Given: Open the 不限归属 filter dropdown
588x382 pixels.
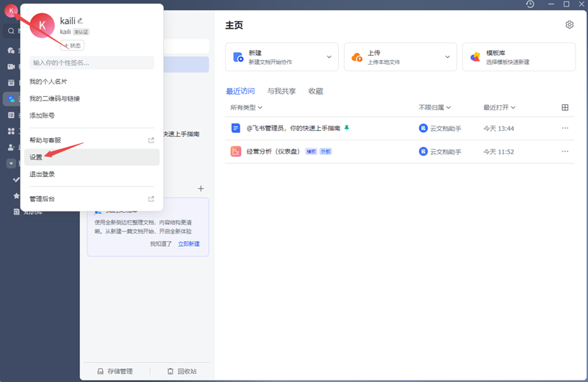Looking at the screenshot, I should tap(434, 107).
